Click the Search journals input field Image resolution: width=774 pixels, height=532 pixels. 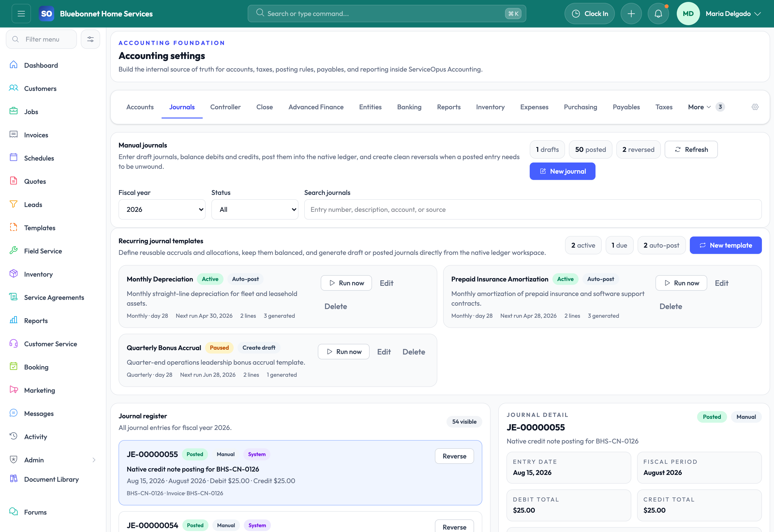pos(533,209)
